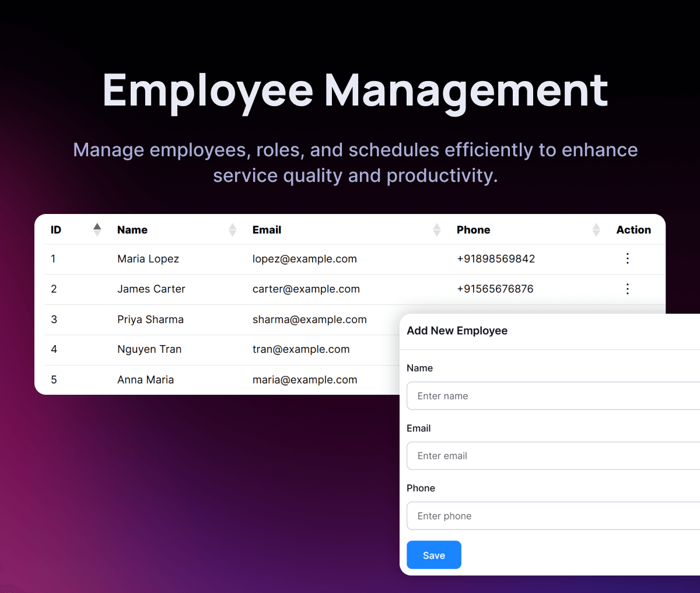
Task: Click email maria@example.com
Action: point(305,380)
